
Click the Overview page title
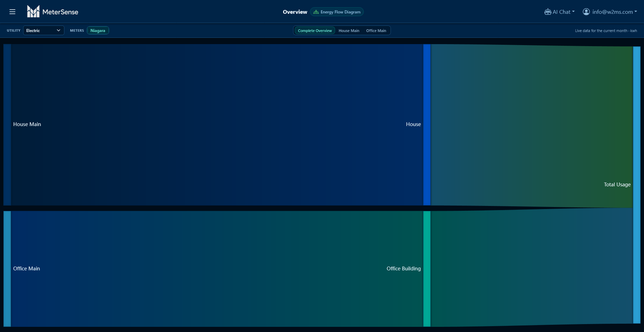(295, 12)
